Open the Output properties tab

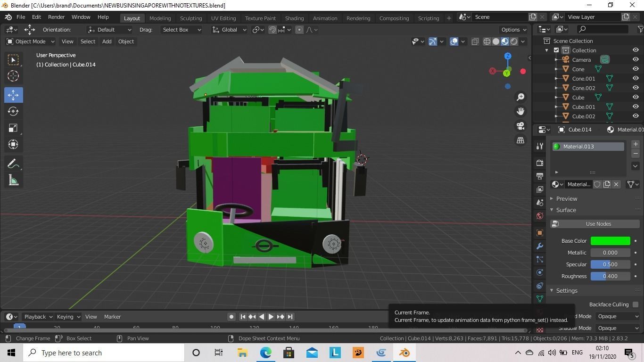540,176
